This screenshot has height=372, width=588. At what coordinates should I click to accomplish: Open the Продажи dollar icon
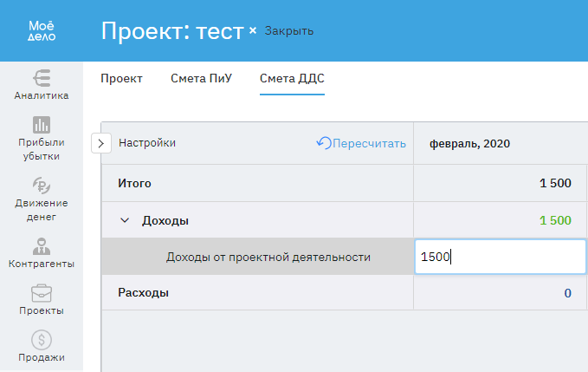click(x=42, y=339)
